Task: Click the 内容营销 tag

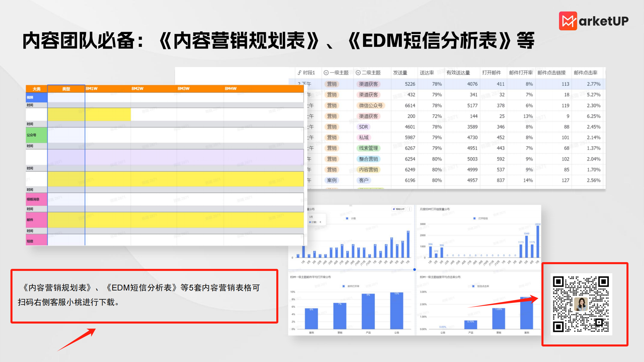Action: (x=368, y=170)
